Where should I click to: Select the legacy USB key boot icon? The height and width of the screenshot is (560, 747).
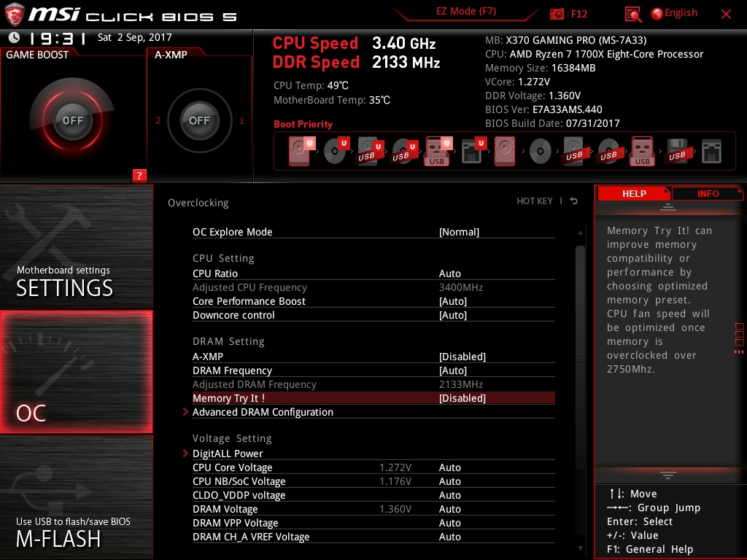coord(643,151)
